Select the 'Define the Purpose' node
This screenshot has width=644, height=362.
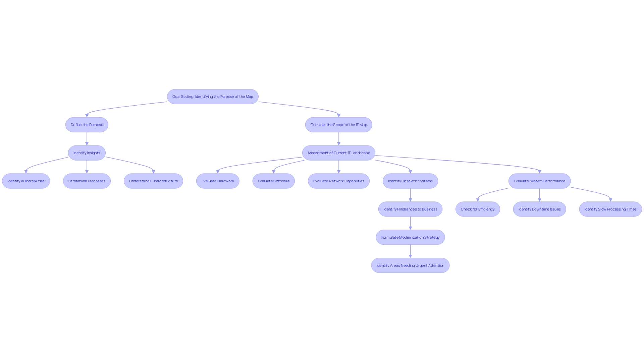click(87, 124)
